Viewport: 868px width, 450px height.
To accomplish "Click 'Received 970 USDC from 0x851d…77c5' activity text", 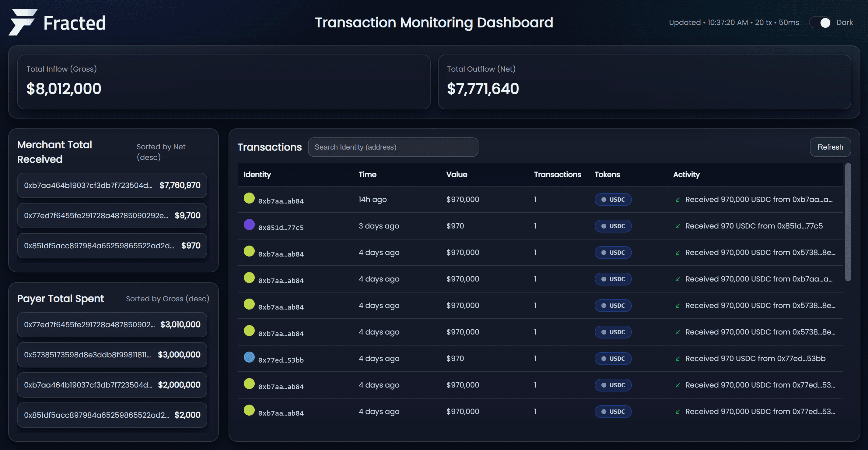I will [754, 226].
